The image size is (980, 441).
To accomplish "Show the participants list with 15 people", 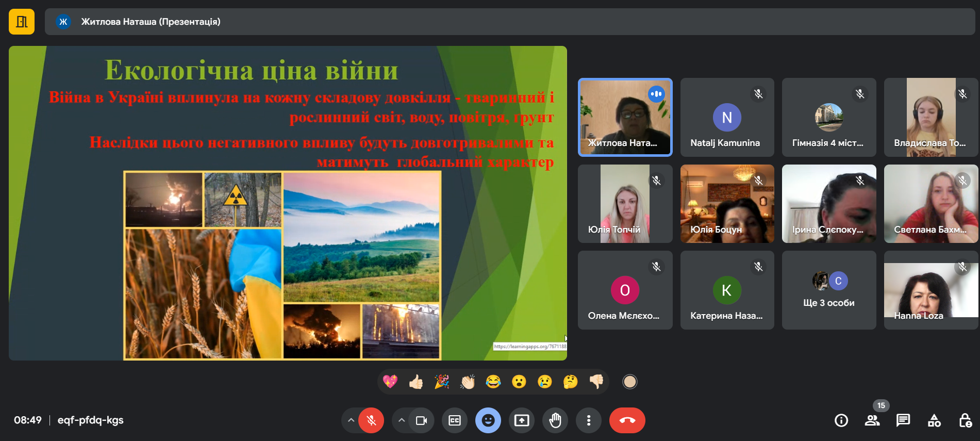I will pyautogui.click(x=872, y=420).
